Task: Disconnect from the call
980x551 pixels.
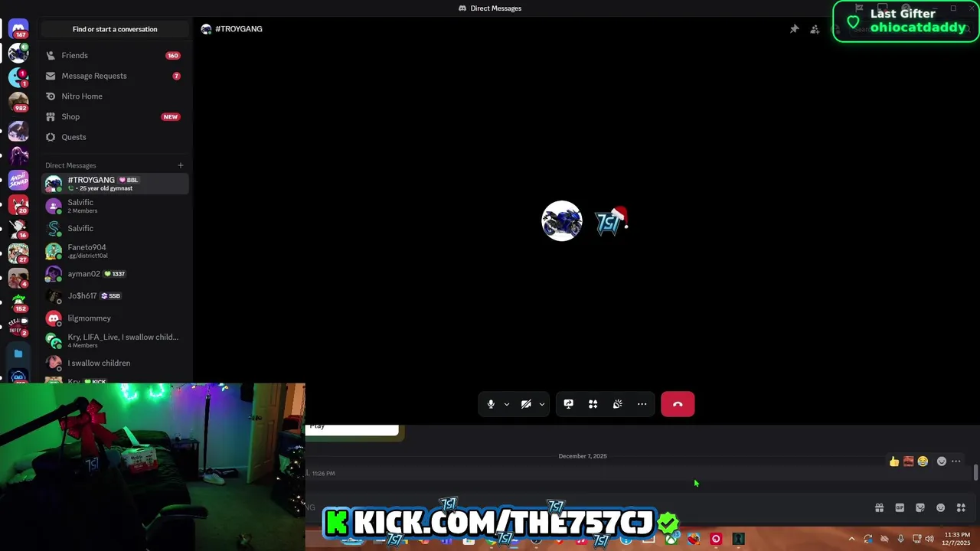Action: point(678,404)
